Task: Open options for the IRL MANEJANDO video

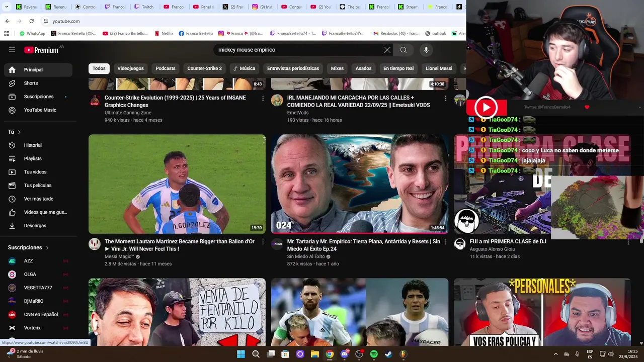Action: [445, 99]
